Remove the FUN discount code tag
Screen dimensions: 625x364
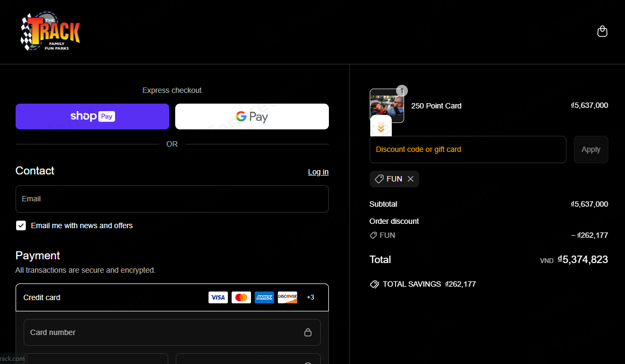411,179
